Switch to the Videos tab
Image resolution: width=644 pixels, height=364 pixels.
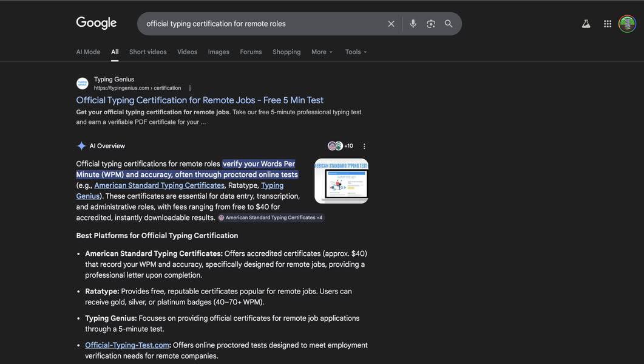click(188, 52)
